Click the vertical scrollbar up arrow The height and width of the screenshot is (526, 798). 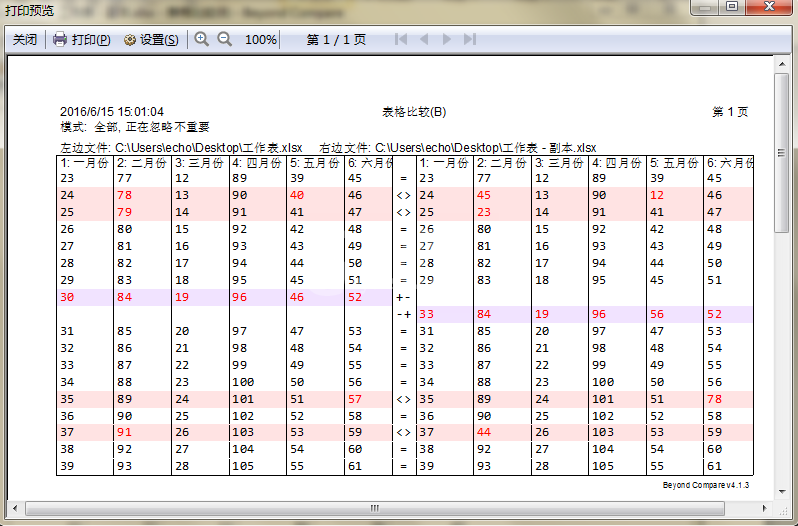click(782, 64)
